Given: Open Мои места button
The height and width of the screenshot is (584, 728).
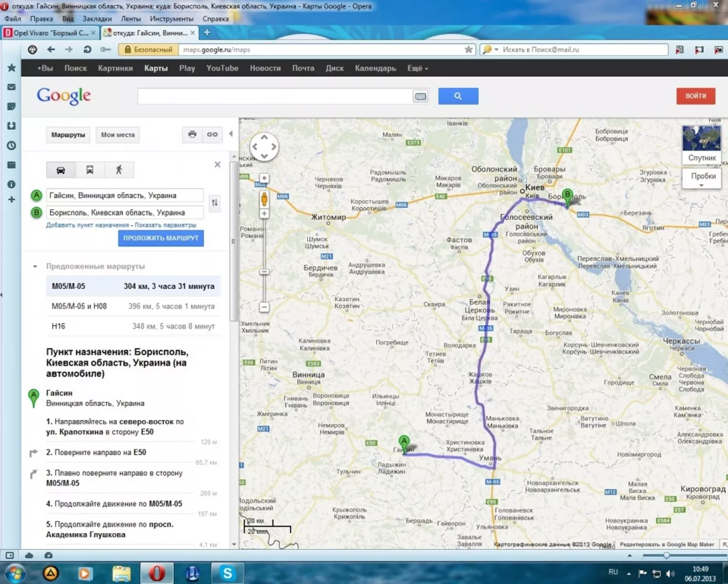Looking at the screenshot, I should tap(118, 135).
